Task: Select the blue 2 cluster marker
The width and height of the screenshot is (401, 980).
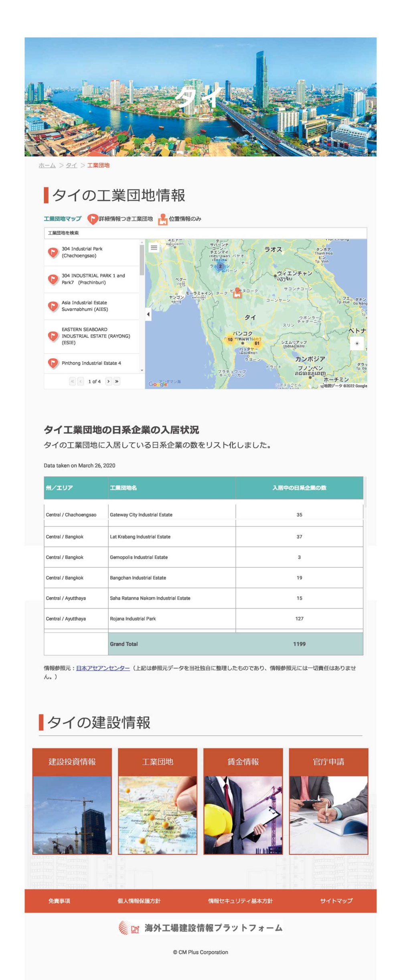Action: coord(220,266)
